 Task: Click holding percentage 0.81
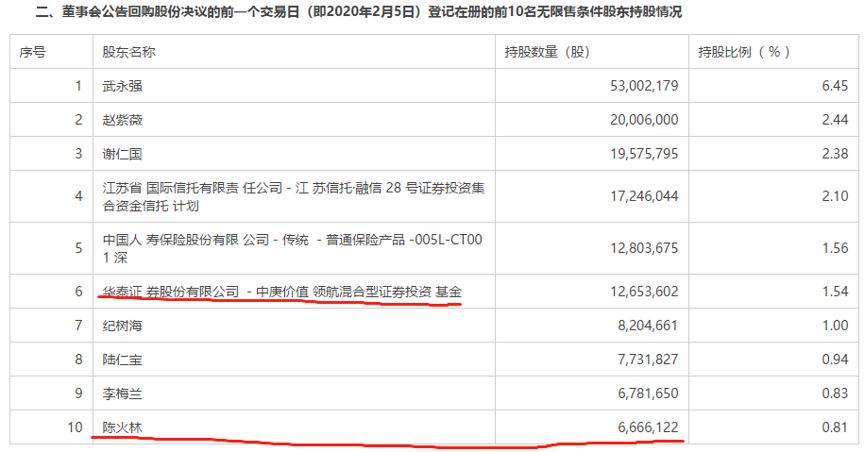point(835,427)
